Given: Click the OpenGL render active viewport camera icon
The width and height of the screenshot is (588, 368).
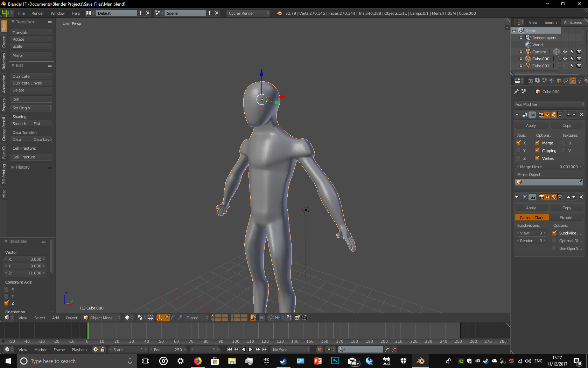Looking at the screenshot, I should [297, 318].
